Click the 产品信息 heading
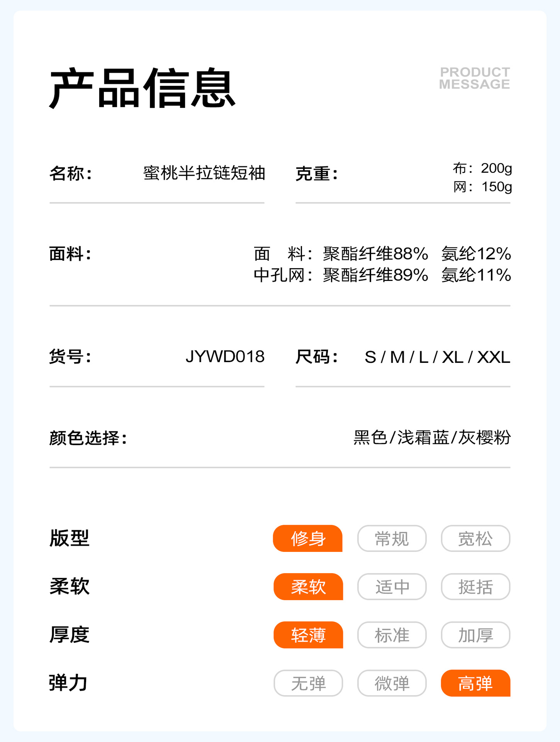Viewport: 560px width, 742px height. 142,88
